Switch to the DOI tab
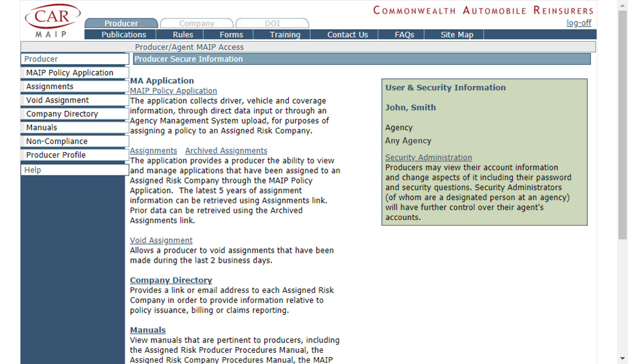 point(273,23)
